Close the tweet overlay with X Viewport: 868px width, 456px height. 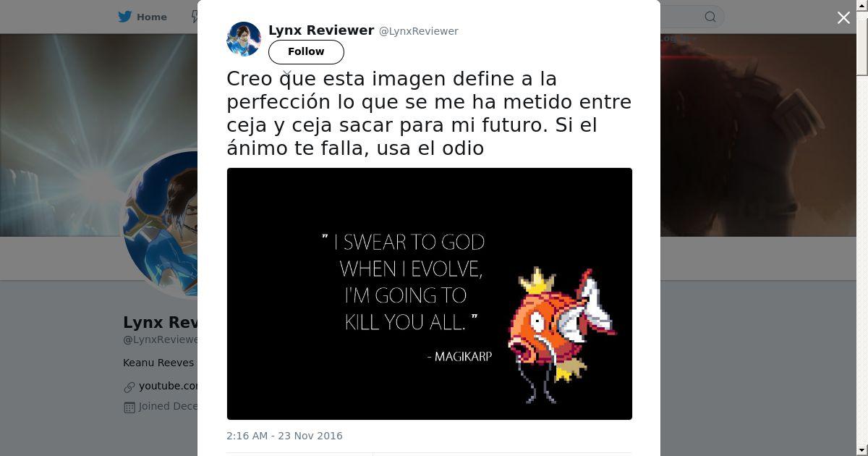843,18
